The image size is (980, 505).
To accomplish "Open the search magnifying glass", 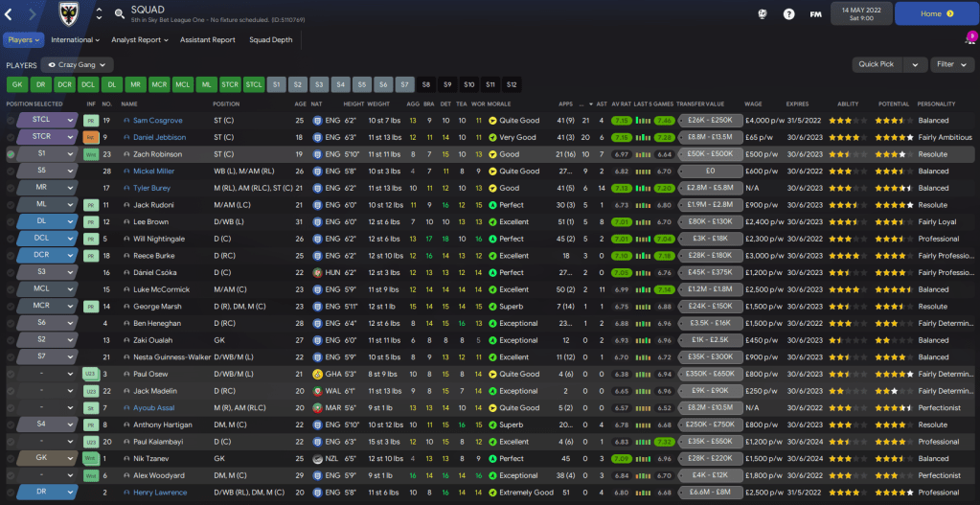I will [119, 13].
